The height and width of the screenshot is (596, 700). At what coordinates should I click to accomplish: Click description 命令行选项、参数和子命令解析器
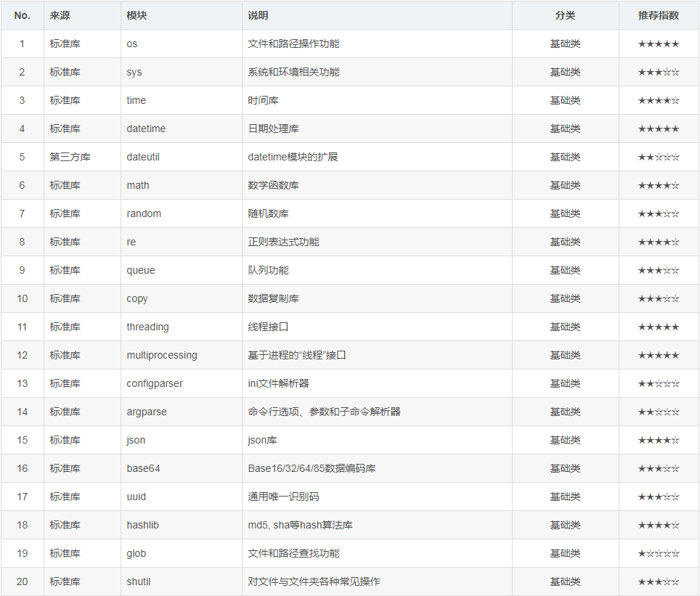324,412
